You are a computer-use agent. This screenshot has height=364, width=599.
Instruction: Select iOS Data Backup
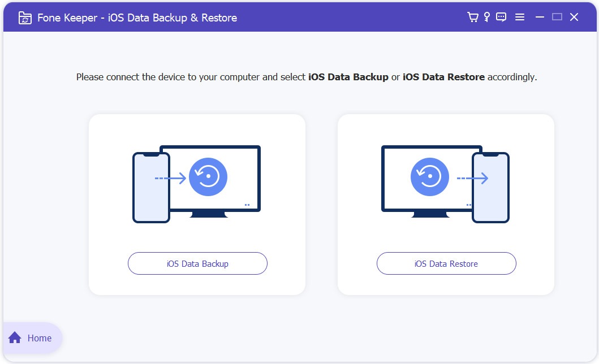(197, 263)
